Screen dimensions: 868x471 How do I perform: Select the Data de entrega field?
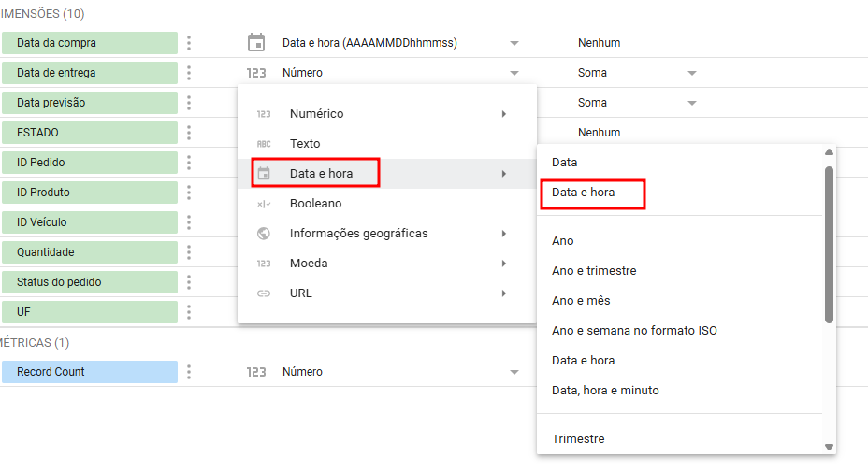pyautogui.click(x=90, y=73)
